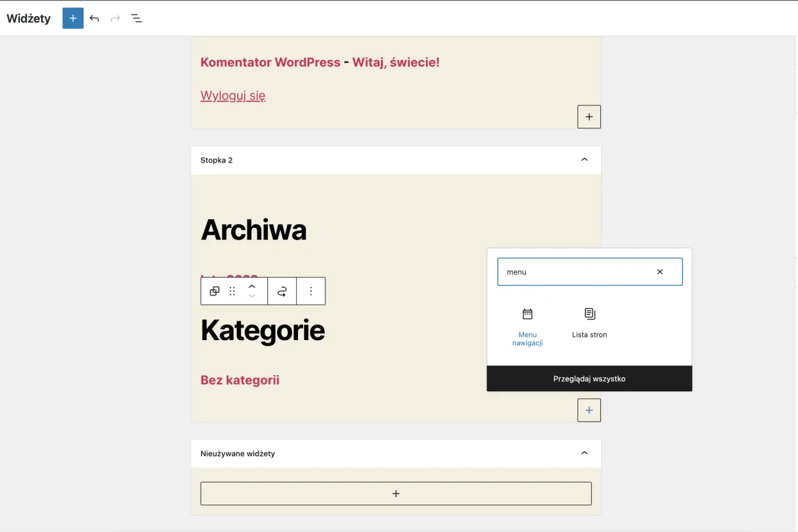Undo the last change
The width and height of the screenshot is (798, 532).
tap(94, 18)
